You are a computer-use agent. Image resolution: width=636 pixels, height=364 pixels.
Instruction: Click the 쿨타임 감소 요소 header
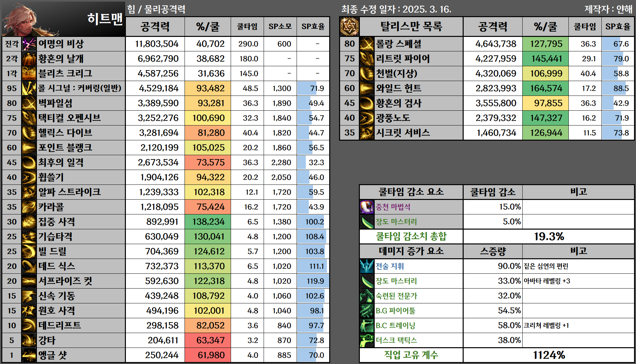point(411,192)
